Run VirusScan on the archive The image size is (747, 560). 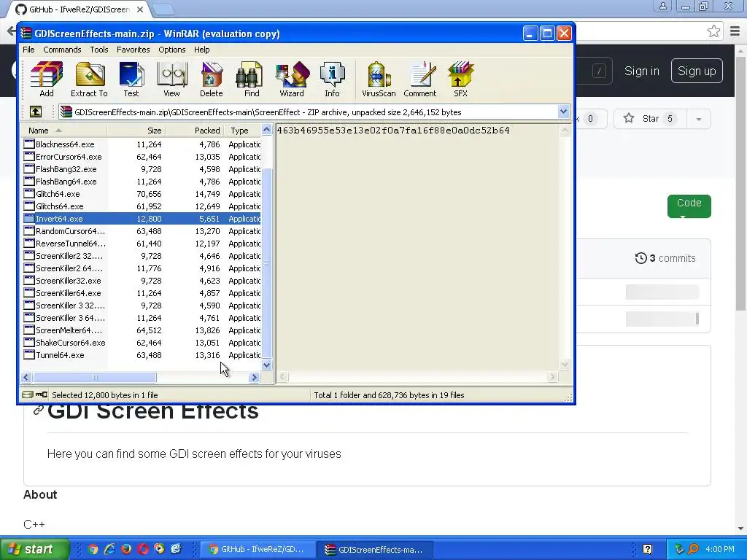click(379, 79)
